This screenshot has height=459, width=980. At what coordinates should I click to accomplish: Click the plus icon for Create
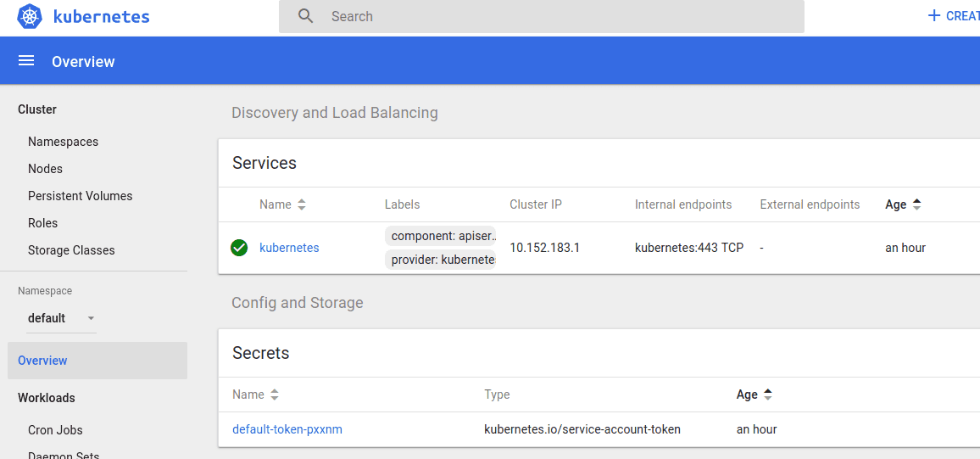[934, 16]
